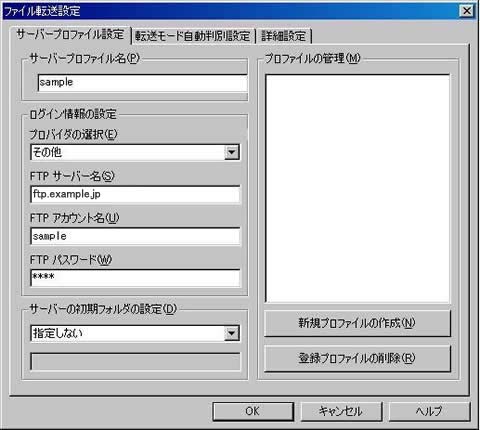Screen dimensions: 480x430
Task: Click the FTP パスワード field
Action: tap(135, 278)
